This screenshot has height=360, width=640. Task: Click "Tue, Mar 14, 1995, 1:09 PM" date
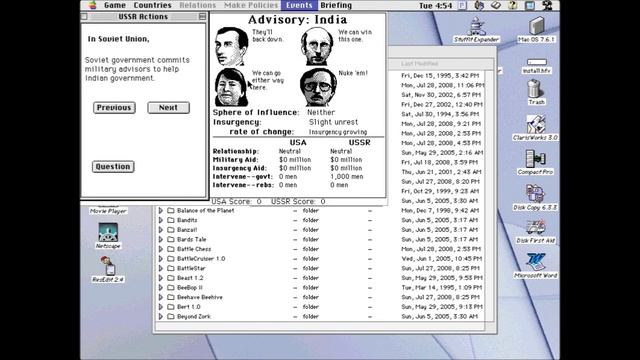[x=442, y=288]
